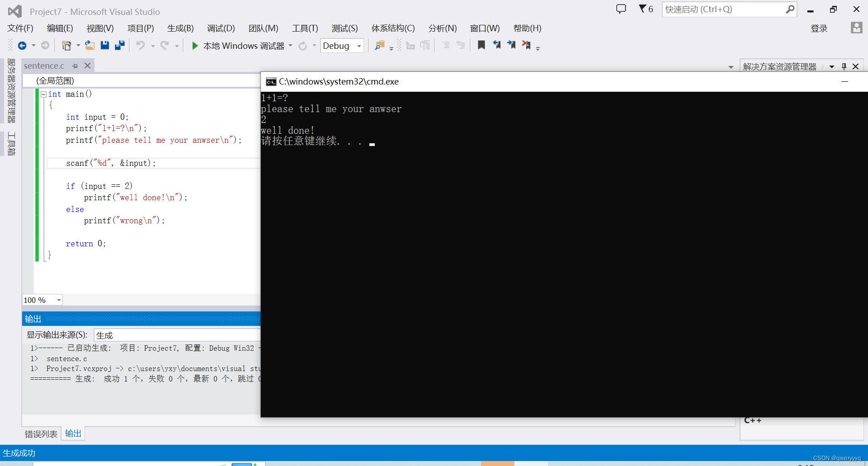Switch to the 错误列表 error list tab
This screenshot has width=868, height=466.
(x=41, y=434)
